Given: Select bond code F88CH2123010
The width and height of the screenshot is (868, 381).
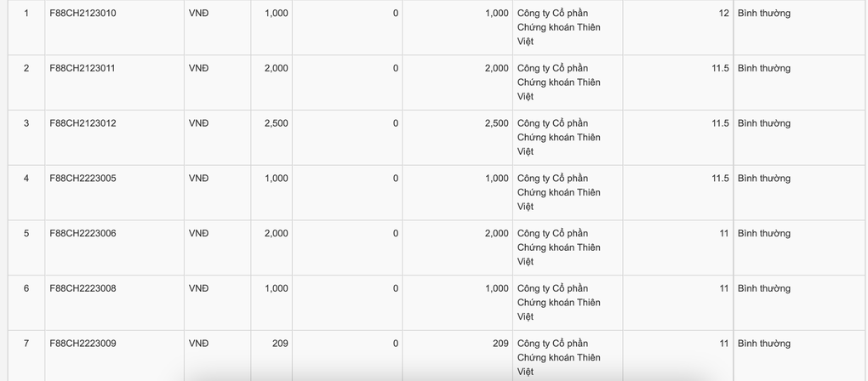Looking at the screenshot, I should tap(83, 14).
